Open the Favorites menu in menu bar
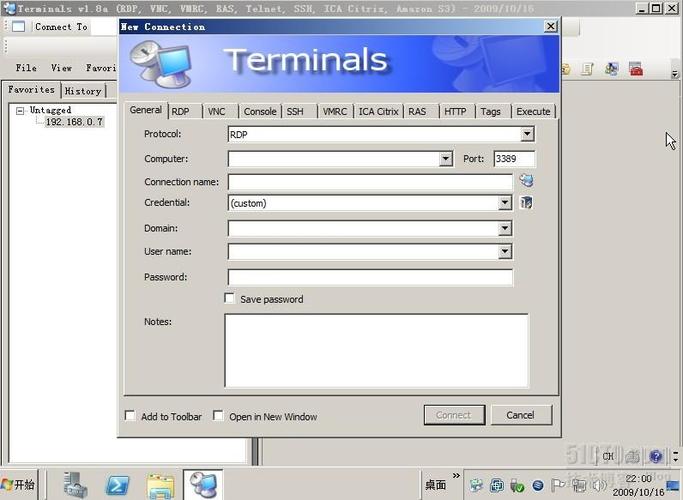Screen dimensions: 683x500 click(x=101, y=68)
